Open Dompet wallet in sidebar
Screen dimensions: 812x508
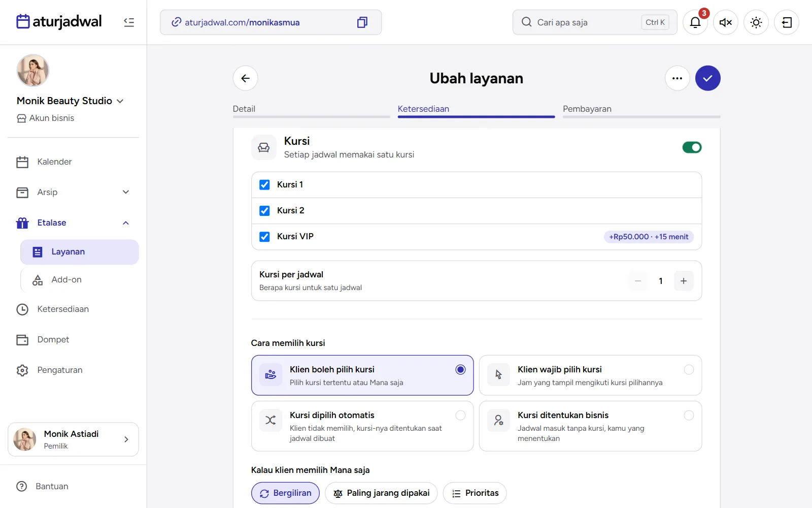73,339
